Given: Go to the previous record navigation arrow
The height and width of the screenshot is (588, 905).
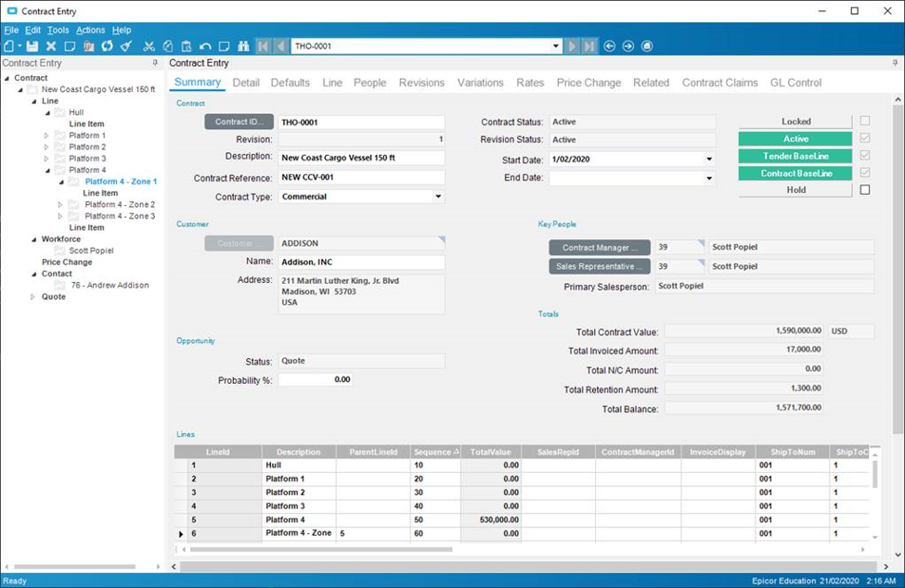Looking at the screenshot, I should point(281,46).
